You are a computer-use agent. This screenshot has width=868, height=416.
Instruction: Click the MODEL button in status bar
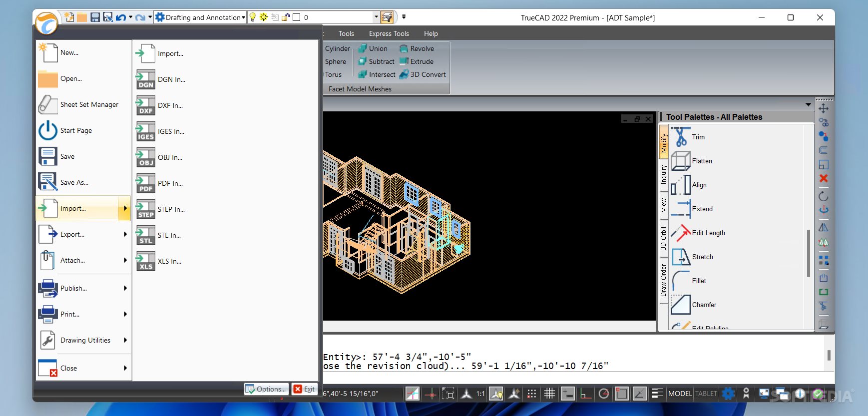pyautogui.click(x=680, y=394)
